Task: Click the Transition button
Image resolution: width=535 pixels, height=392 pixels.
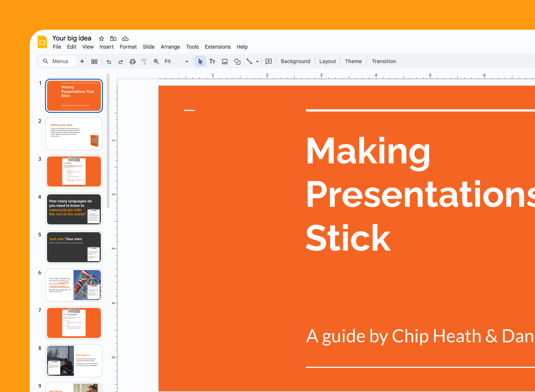Action: click(x=384, y=61)
